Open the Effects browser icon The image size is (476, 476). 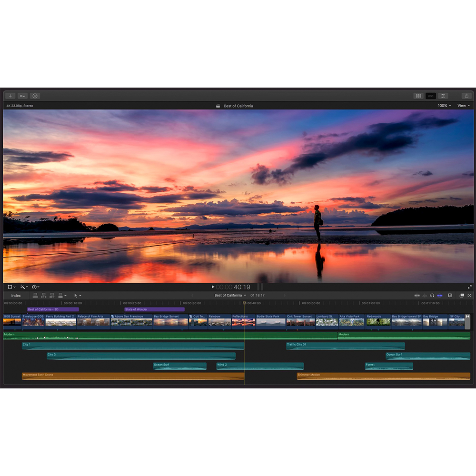pyautogui.click(x=462, y=296)
